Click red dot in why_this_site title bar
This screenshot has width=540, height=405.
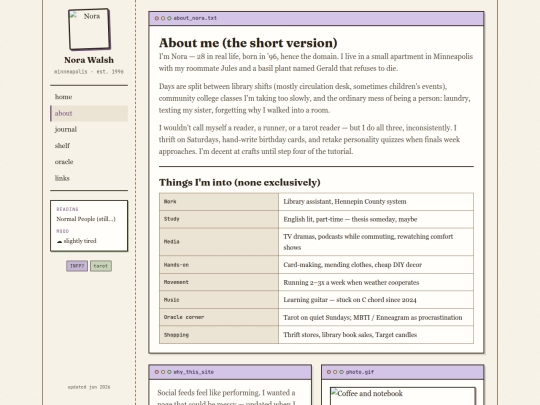[157, 372]
